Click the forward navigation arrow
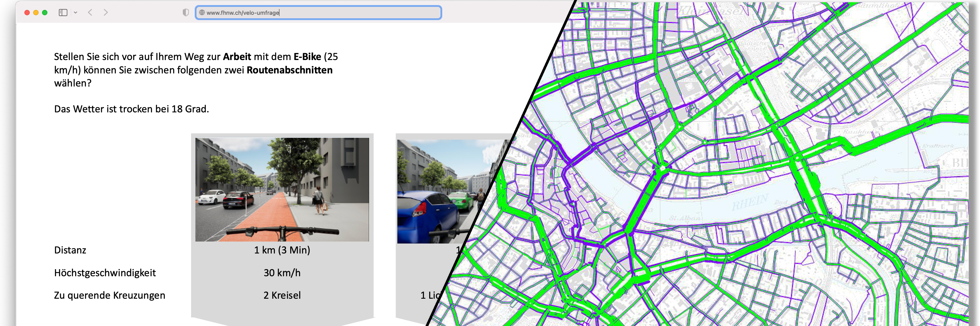Screen dimensions: 980x326 coord(106,13)
